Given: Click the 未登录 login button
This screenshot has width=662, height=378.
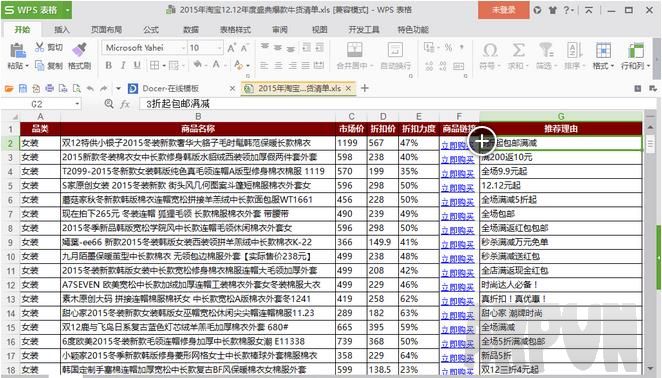Looking at the screenshot, I should (x=504, y=10).
